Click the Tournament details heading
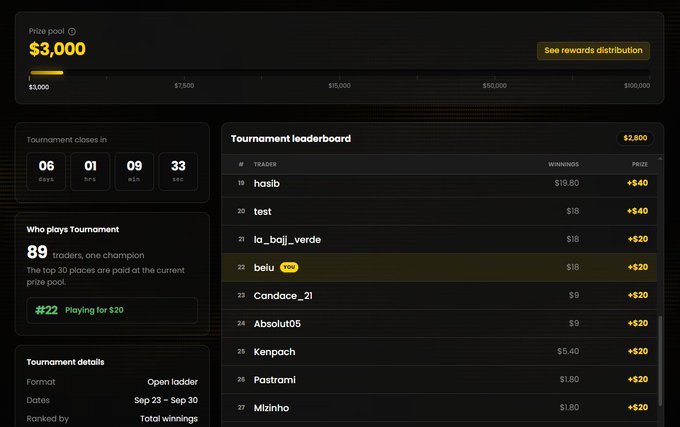 point(65,362)
